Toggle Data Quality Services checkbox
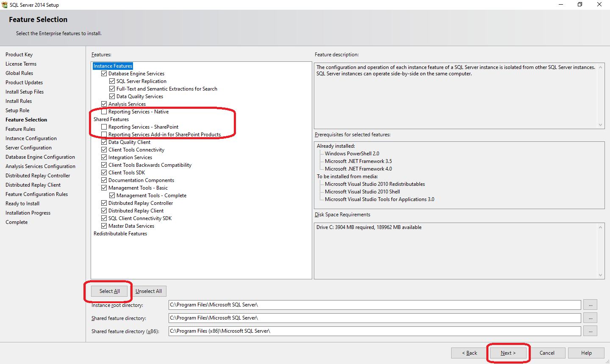 click(112, 97)
